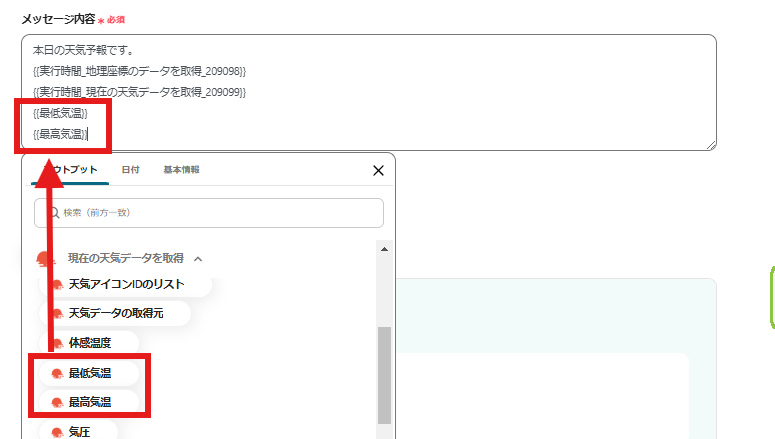Click the search magnifier icon
The height and width of the screenshot is (439, 775).
[53, 213]
